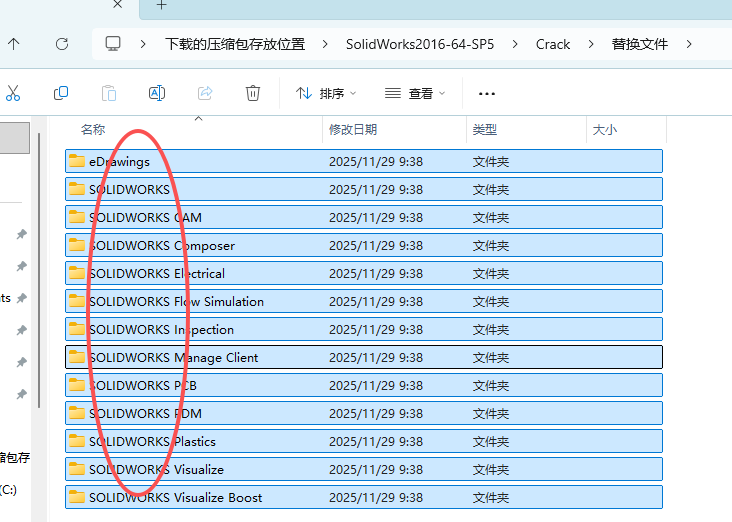The width and height of the screenshot is (732, 522).
Task: Sort by 修改日期 column header
Action: [353, 129]
